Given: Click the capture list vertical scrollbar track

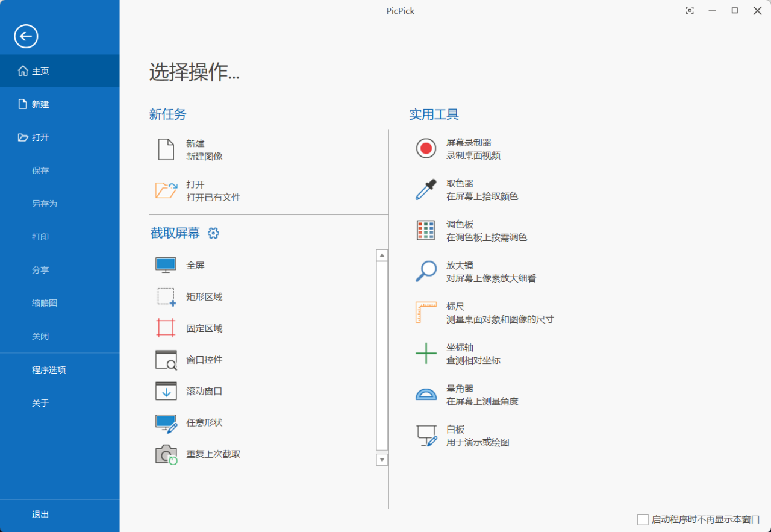Looking at the screenshot, I should pos(382,355).
